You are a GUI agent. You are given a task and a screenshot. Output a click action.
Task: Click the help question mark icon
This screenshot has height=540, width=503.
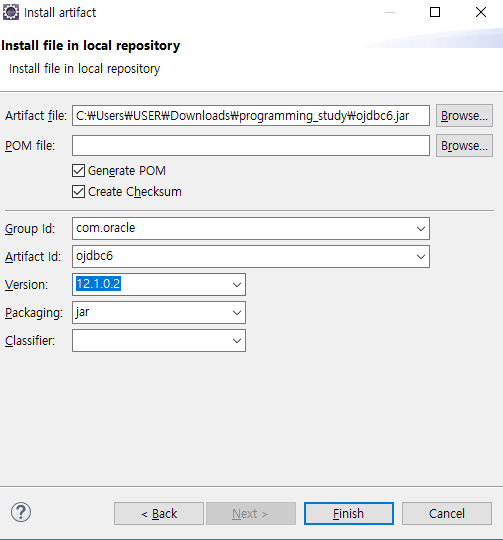coord(21,512)
